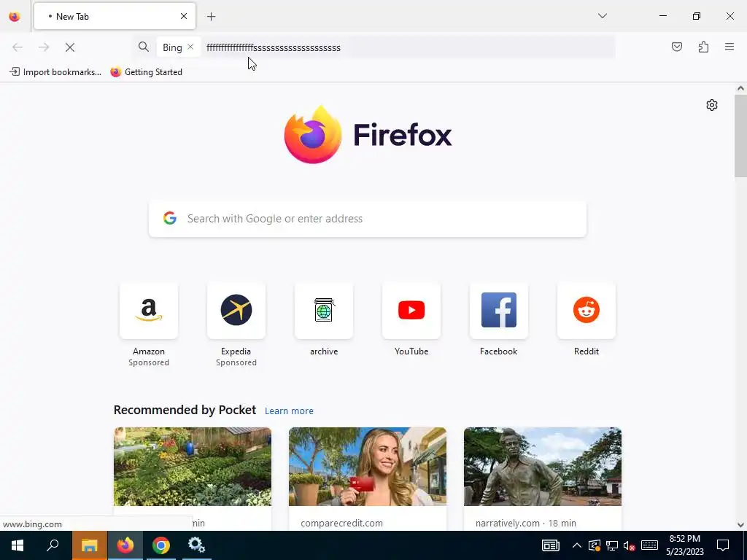This screenshot has width=747, height=560.
Task: Open the narratively.com statue story thumbnail
Action: 543,467
